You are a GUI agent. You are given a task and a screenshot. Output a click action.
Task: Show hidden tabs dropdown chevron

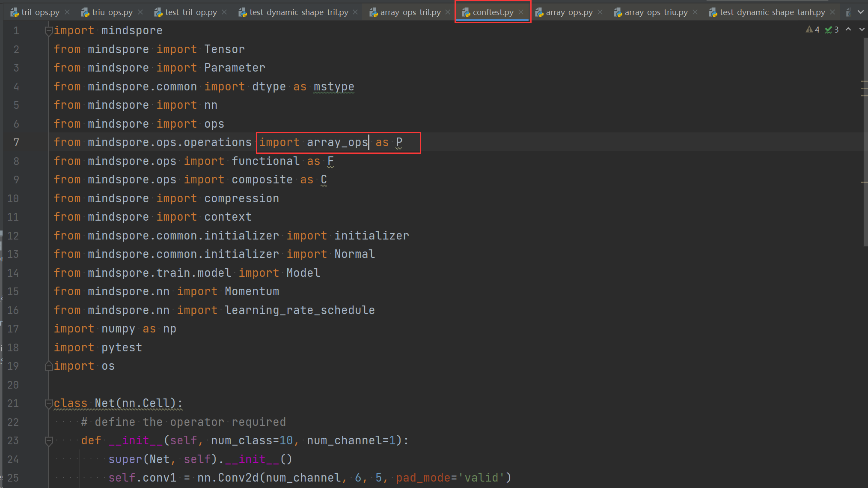861,12
